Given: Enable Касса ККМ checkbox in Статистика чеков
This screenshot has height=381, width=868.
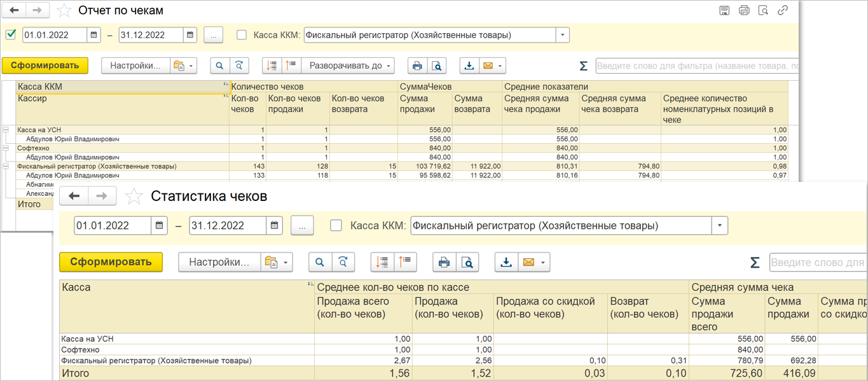Looking at the screenshot, I should click(x=336, y=225).
